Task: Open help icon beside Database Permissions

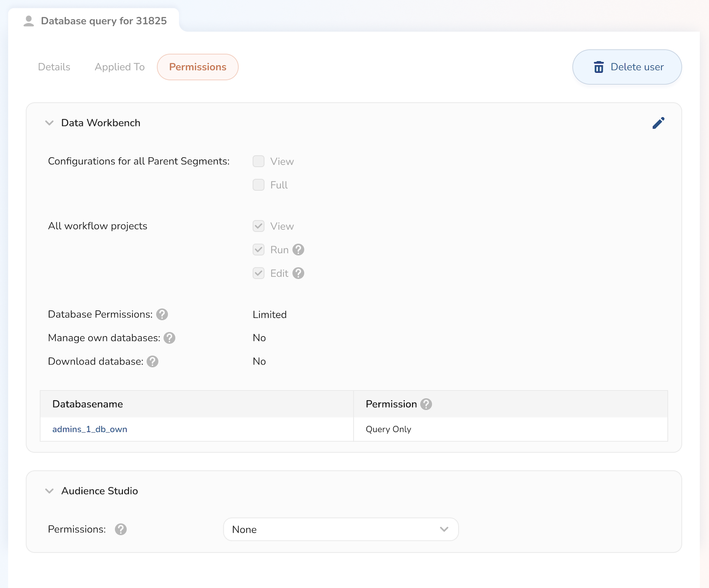Action: 162,314
